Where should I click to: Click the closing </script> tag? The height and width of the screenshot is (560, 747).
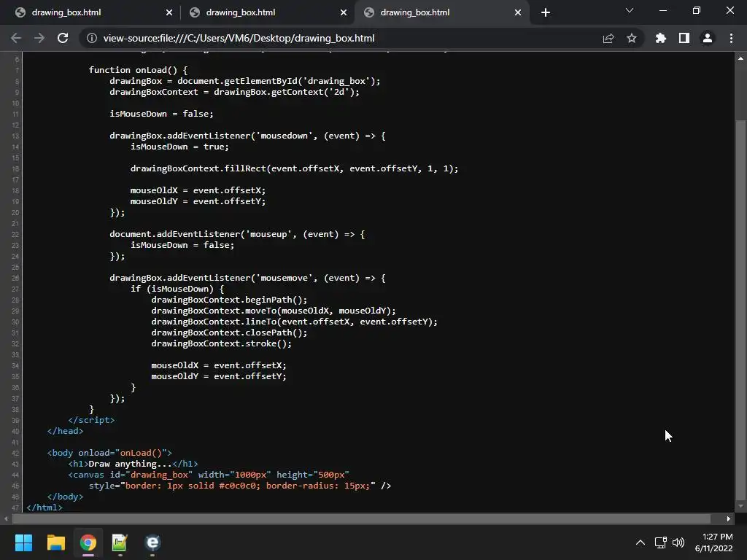pyautogui.click(x=91, y=420)
